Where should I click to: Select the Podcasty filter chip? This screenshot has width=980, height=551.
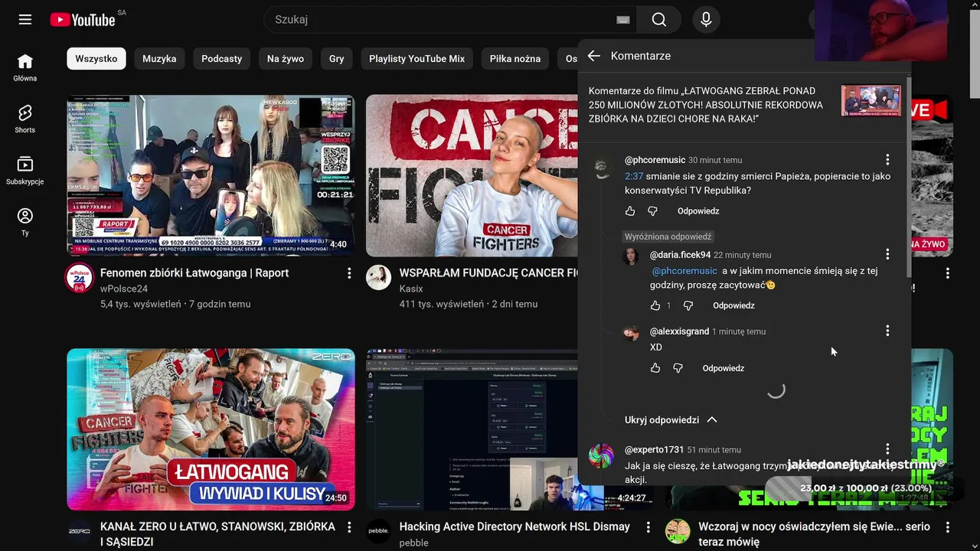[x=222, y=59]
